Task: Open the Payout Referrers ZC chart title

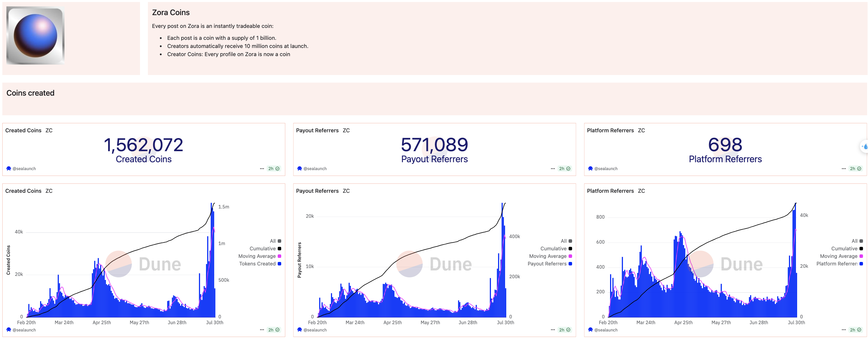Action: pyautogui.click(x=323, y=191)
